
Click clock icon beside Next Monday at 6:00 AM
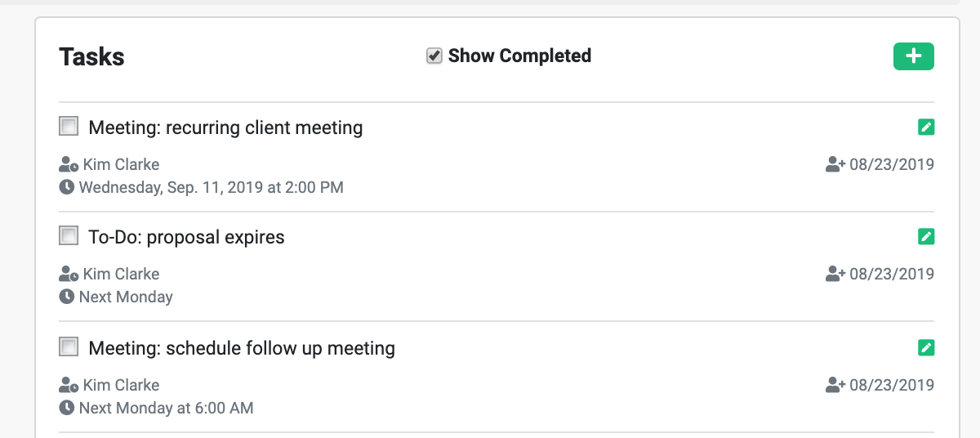(67, 407)
